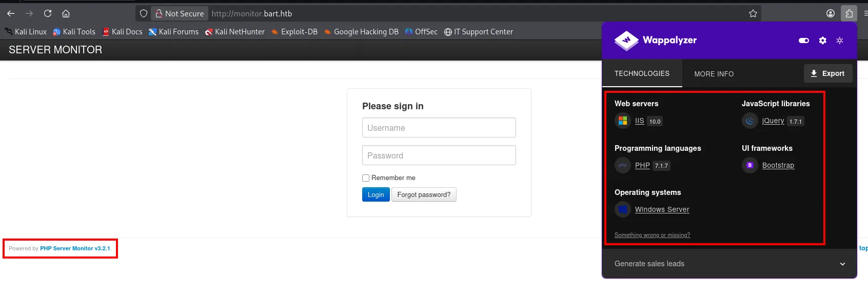
Task: Click the Export button
Action: click(827, 73)
